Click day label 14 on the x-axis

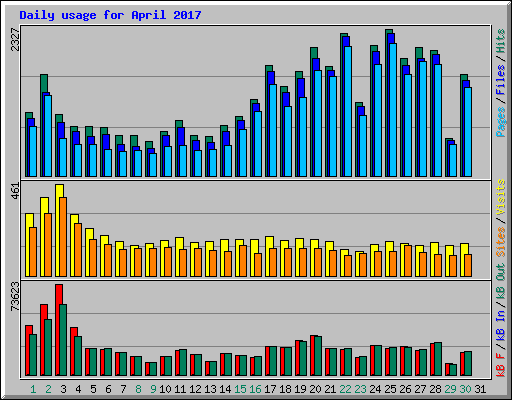click(225, 389)
